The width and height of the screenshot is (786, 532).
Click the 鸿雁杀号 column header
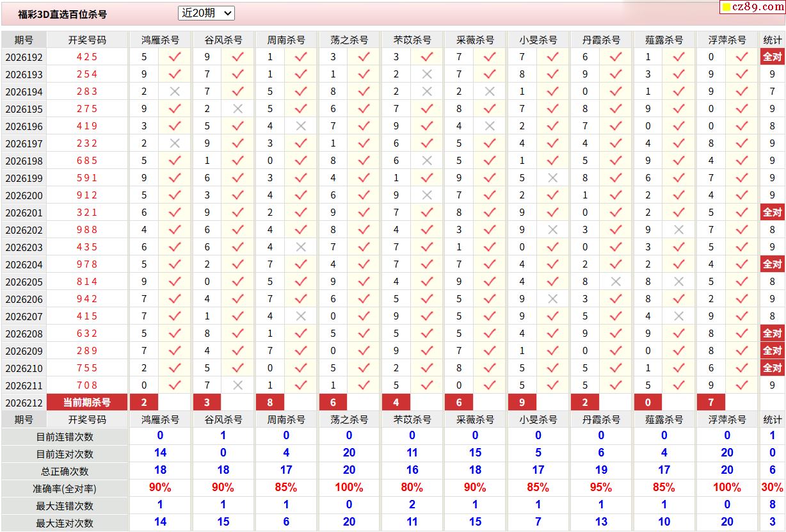click(160, 40)
